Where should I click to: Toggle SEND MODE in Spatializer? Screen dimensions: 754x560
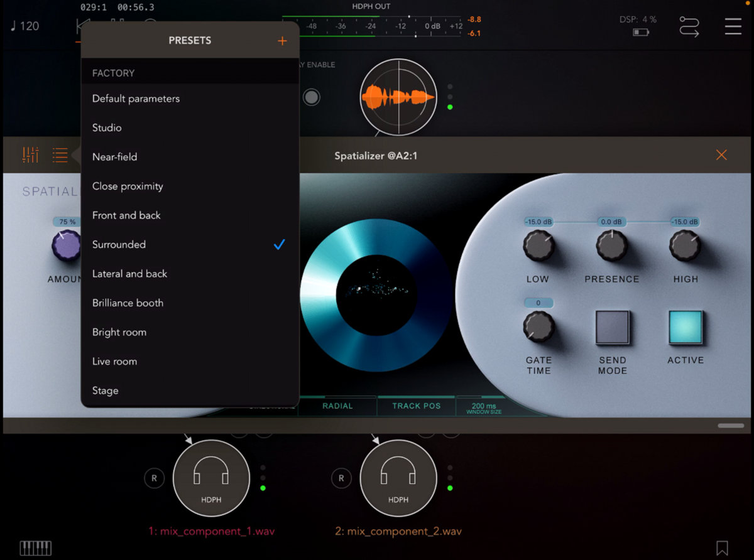[x=612, y=328]
